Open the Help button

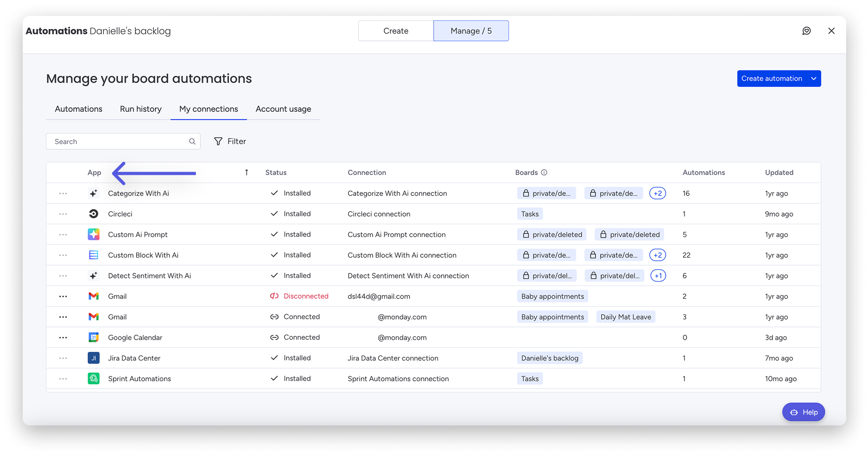click(x=803, y=412)
